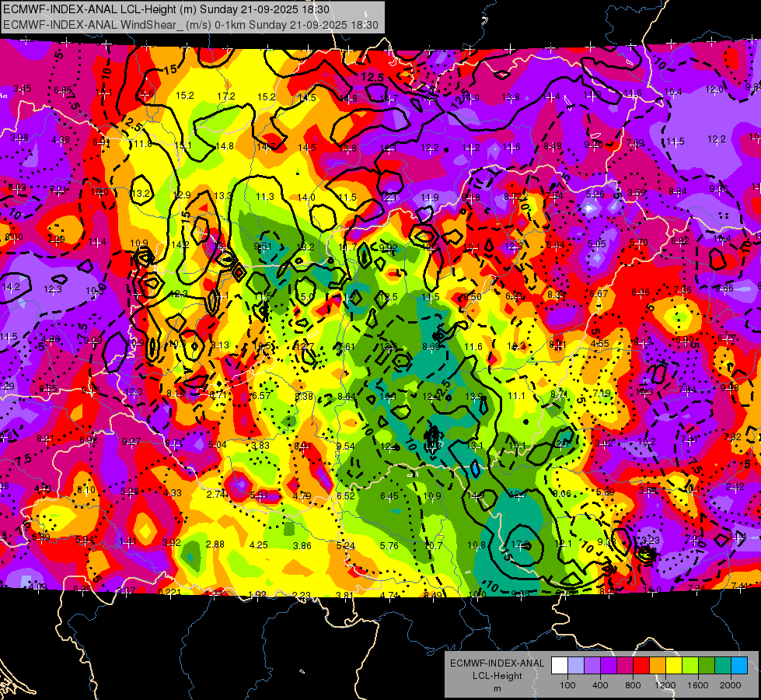761x700 pixels.
Task: Click the grid point value 4.79
Action: click(x=302, y=496)
